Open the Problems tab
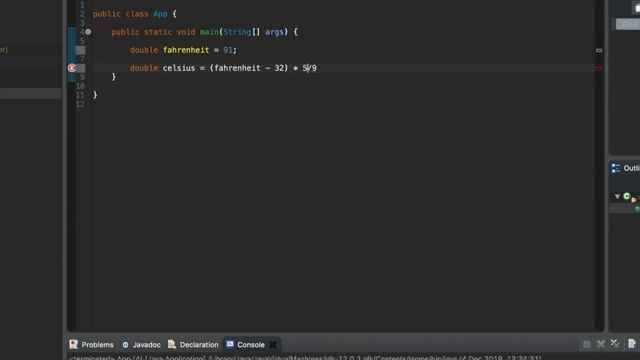Viewport: 640px width, 360px height. tap(91, 344)
